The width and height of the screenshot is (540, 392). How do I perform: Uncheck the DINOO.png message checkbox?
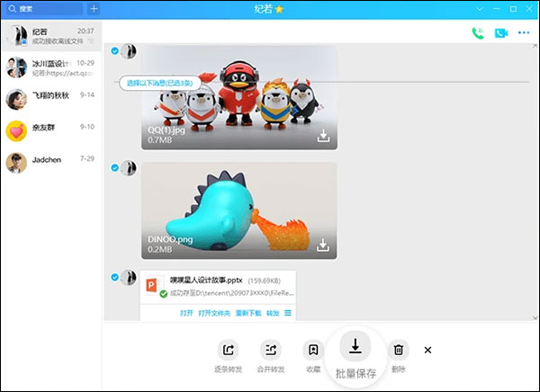click(x=114, y=167)
